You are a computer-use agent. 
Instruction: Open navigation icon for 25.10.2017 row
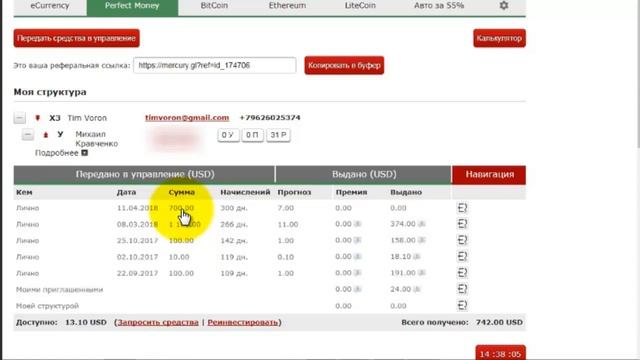coord(462,240)
